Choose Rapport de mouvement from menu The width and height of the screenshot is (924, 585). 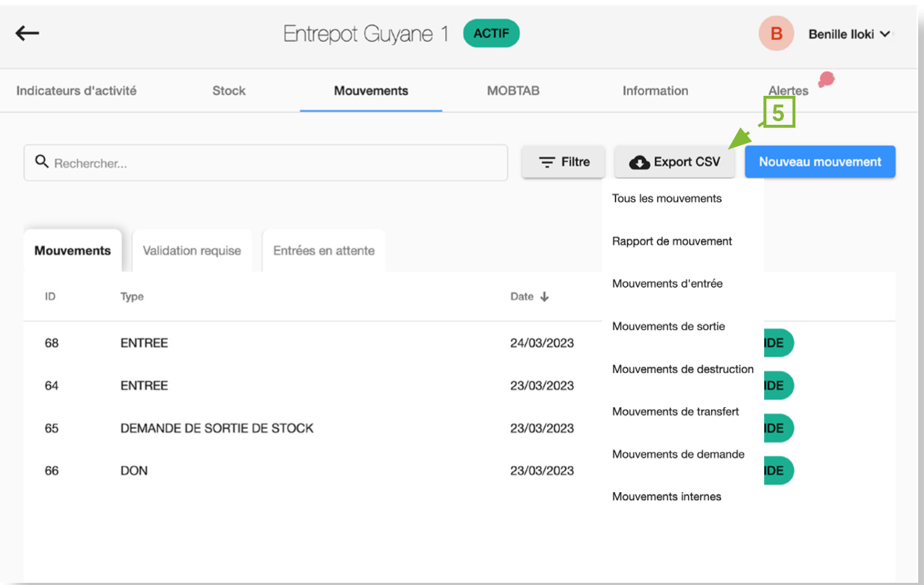[x=672, y=241]
